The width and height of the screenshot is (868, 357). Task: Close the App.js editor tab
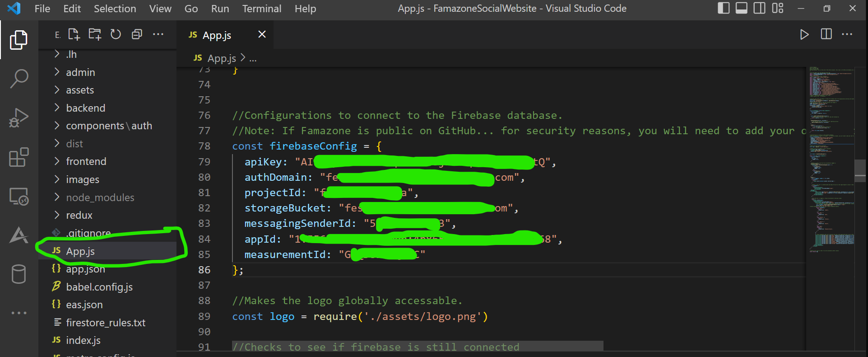pos(262,34)
